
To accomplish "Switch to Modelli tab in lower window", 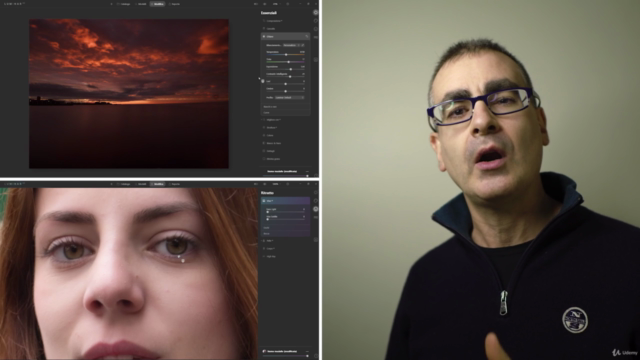I will coord(141,184).
